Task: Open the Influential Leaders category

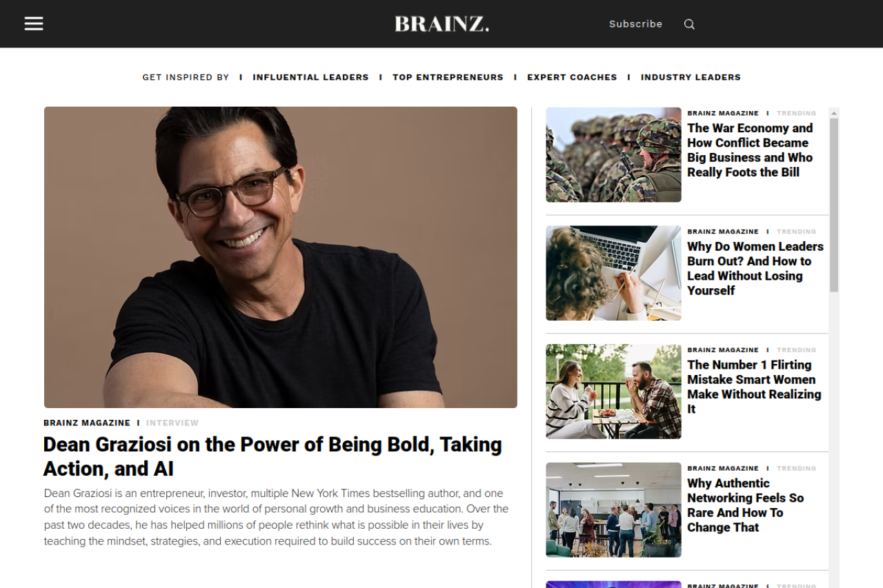Action: tap(310, 77)
